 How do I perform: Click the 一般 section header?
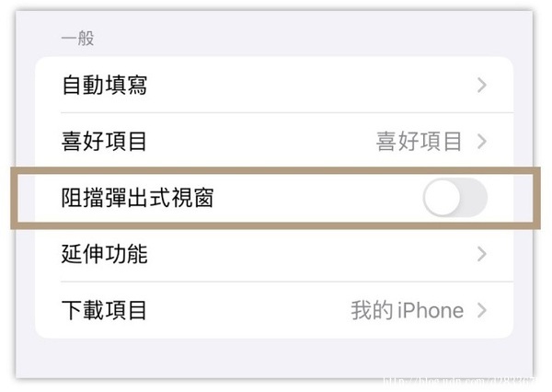tap(78, 38)
